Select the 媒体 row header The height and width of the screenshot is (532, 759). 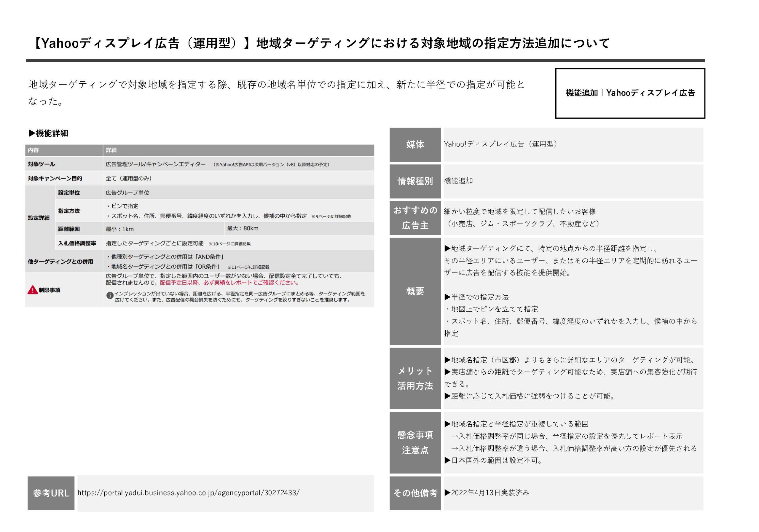click(415, 144)
